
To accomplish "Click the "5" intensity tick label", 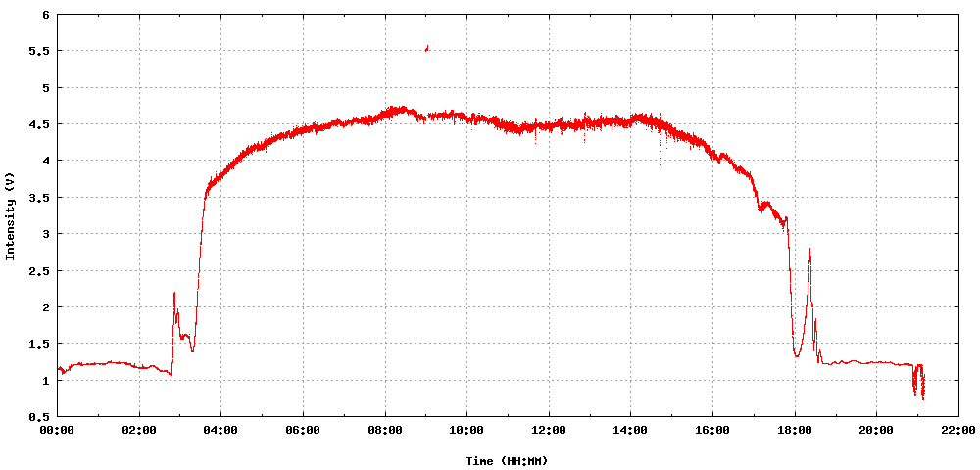I will [x=46, y=87].
